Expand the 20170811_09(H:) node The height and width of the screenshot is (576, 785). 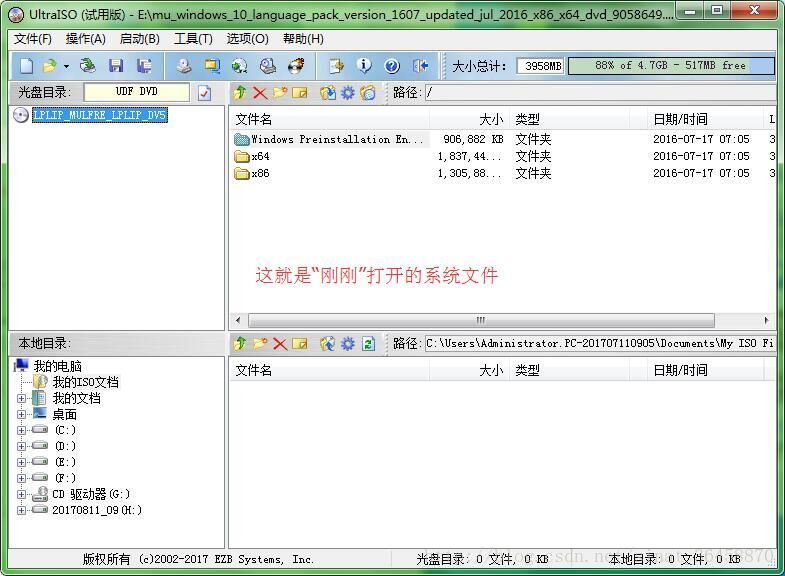(21, 510)
